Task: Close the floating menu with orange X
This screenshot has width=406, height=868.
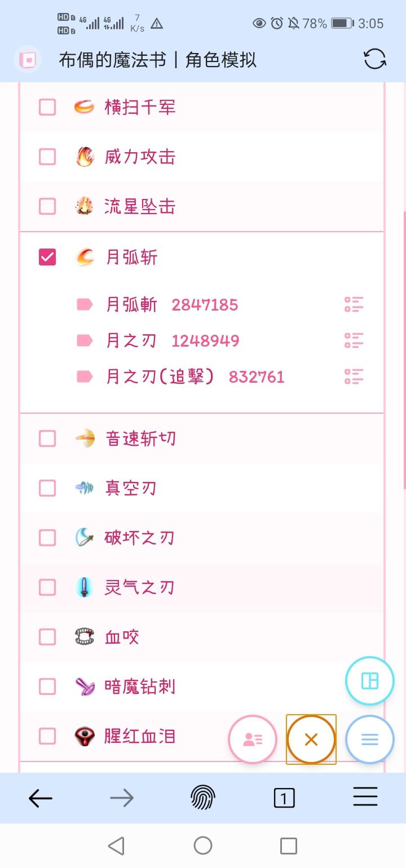Action: (x=311, y=739)
